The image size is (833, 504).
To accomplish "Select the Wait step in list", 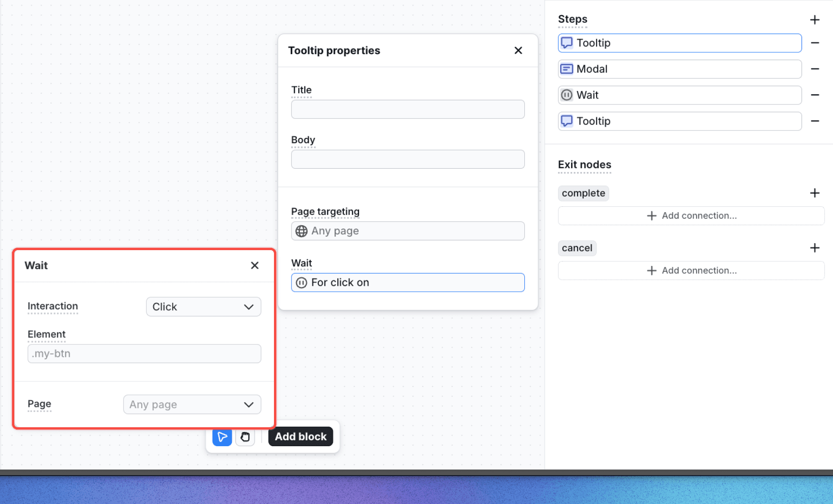I will [x=679, y=95].
